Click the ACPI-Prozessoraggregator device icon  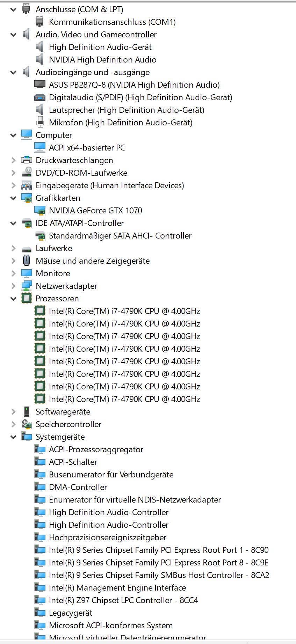tap(40, 449)
